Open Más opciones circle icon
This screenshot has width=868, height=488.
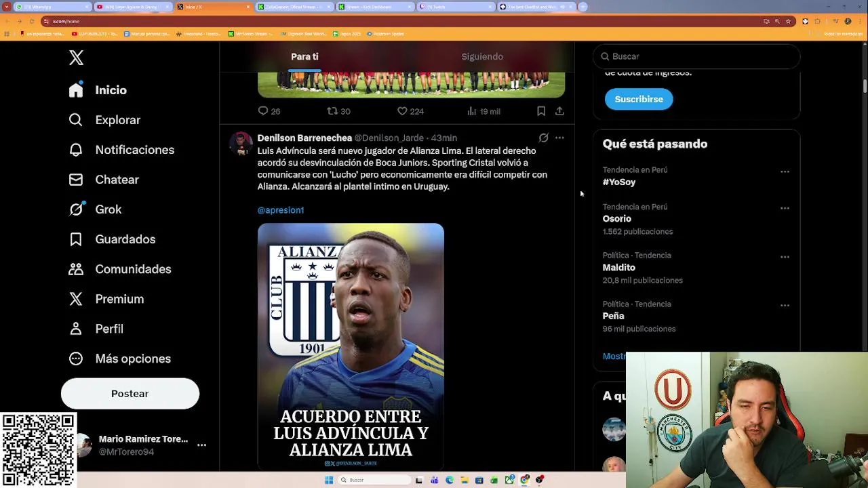[76, 359]
